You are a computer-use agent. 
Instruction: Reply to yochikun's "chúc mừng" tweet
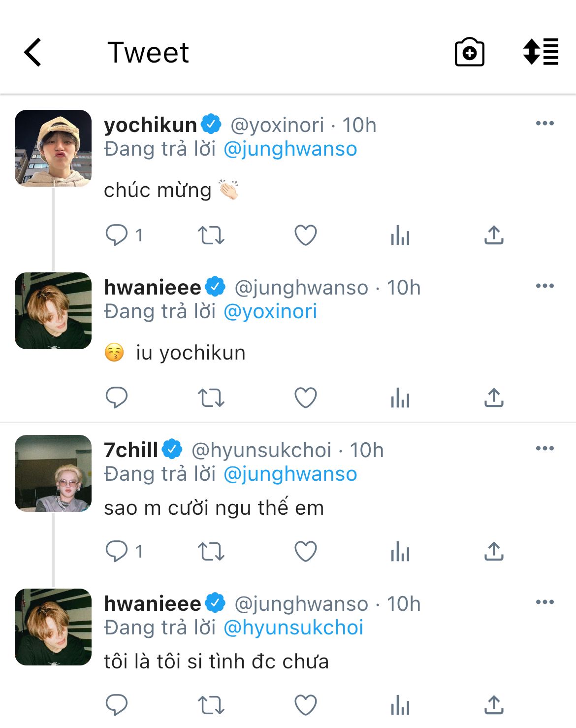(117, 235)
